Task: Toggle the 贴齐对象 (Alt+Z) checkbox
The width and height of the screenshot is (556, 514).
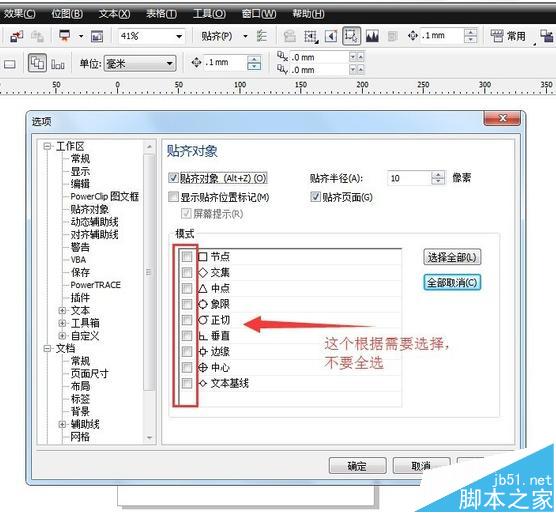Action: [173, 178]
